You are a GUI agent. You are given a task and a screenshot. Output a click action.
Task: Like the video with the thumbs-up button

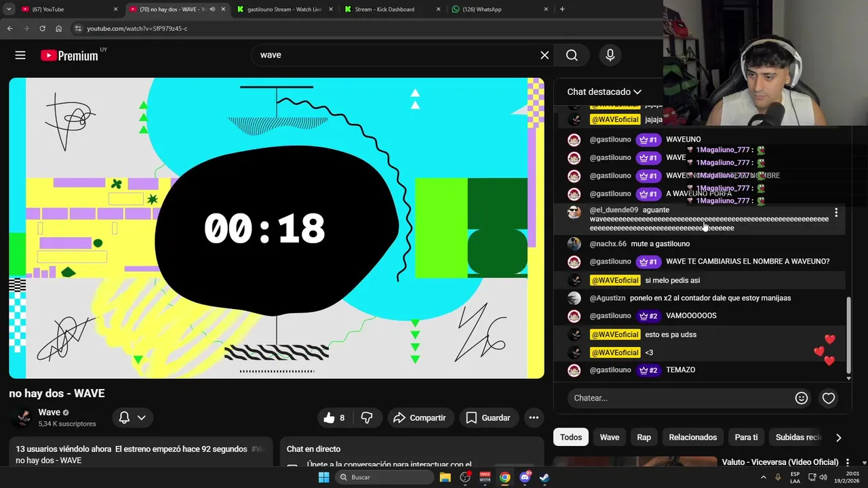[334, 418]
